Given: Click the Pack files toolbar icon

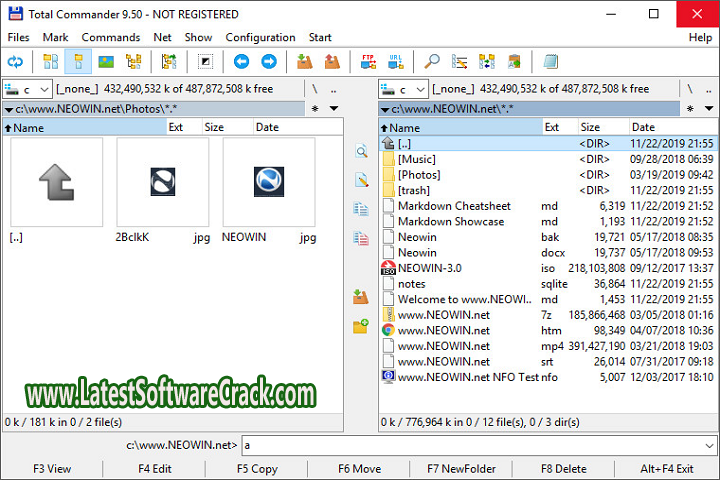Looking at the screenshot, I should tap(304, 62).
